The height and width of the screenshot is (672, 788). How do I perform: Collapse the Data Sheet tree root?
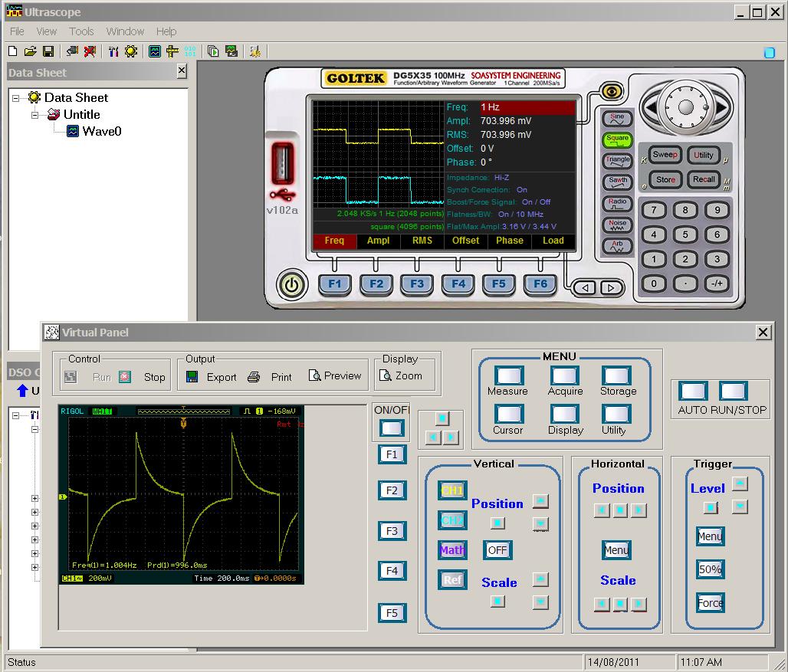[x=16, y=98]
